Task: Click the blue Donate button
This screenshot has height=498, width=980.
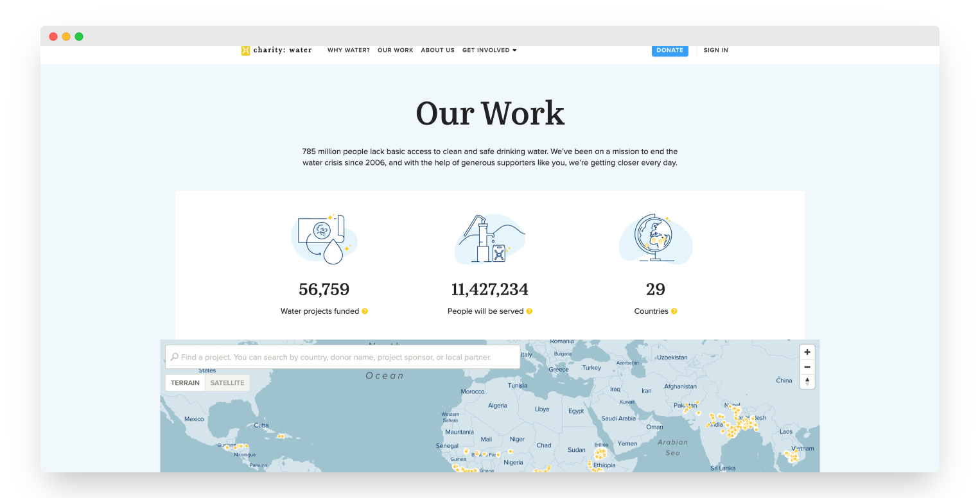Action: 670,50
